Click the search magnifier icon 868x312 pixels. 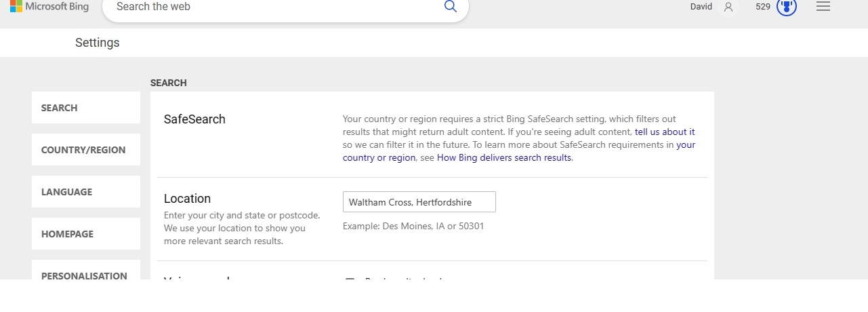point(450,7)
